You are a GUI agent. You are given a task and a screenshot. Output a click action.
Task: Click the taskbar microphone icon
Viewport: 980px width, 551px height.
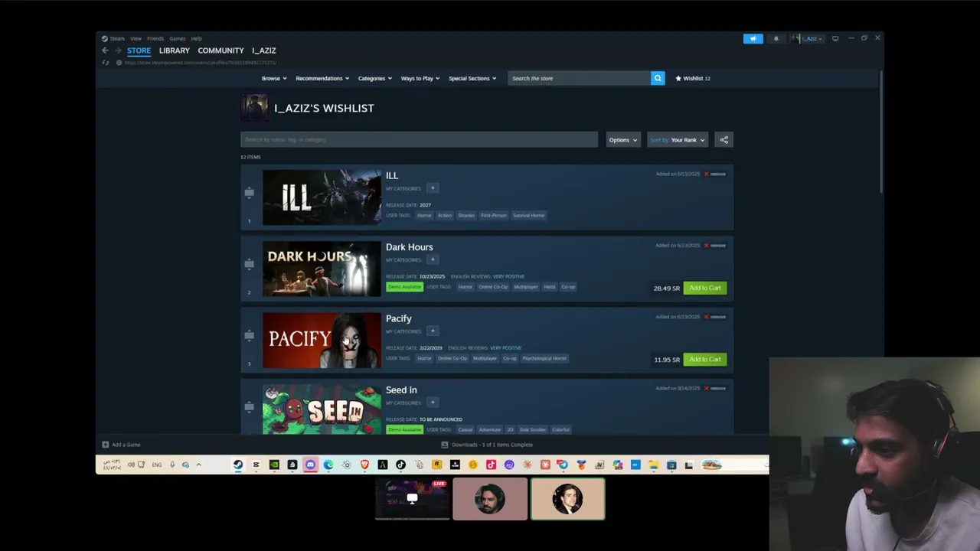click(172, 465)
